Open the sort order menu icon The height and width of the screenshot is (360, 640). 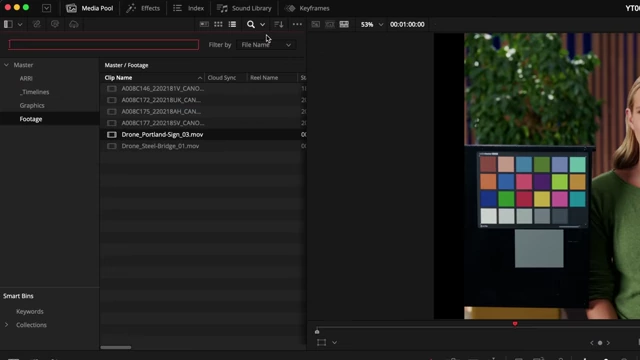coord(279,24)
